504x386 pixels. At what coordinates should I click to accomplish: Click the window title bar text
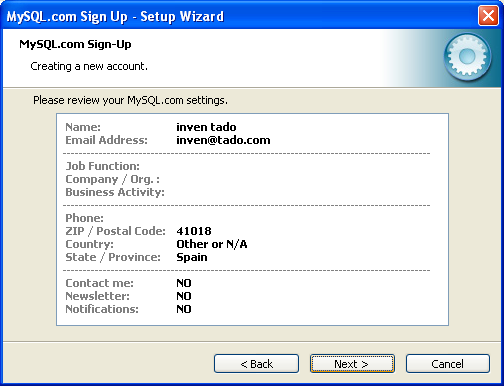tap(115, 16)
